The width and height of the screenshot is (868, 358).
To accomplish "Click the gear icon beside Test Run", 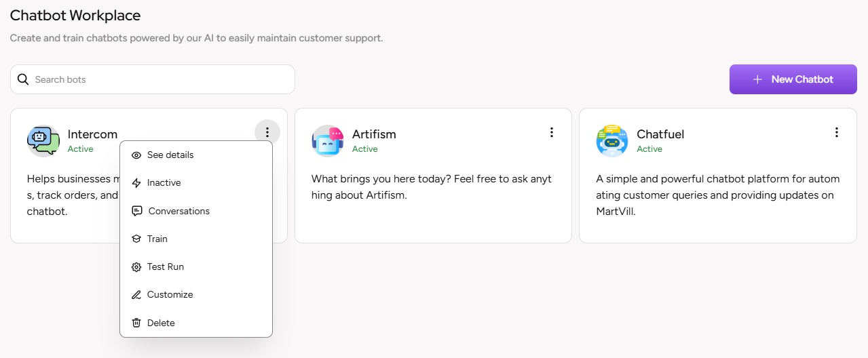I will pos(136,267).
